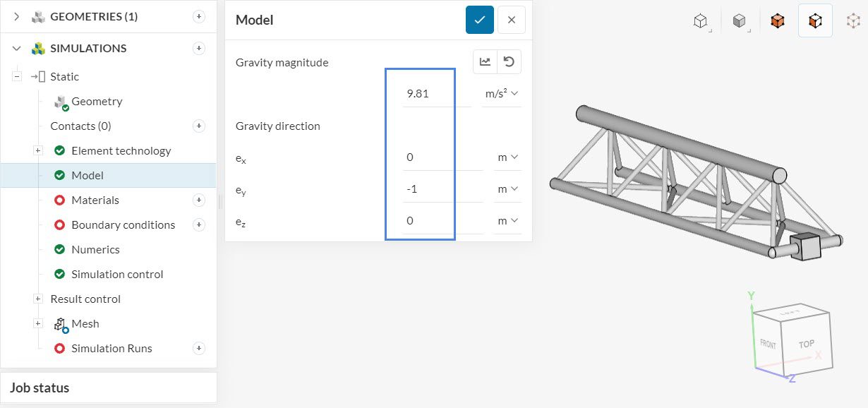Reset gravity magnitude with the undo icon
868x408 pixels.
click(509, 62)
